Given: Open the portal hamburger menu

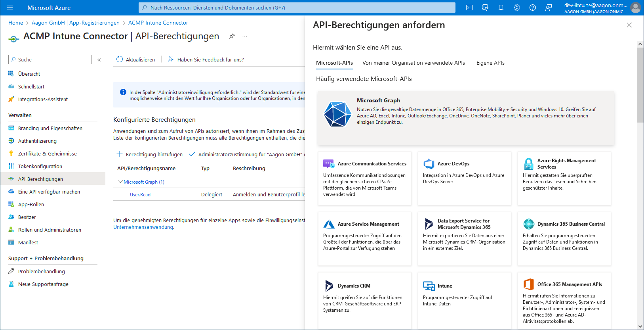Looking at the screenshot, I should [x=10, y=8].
